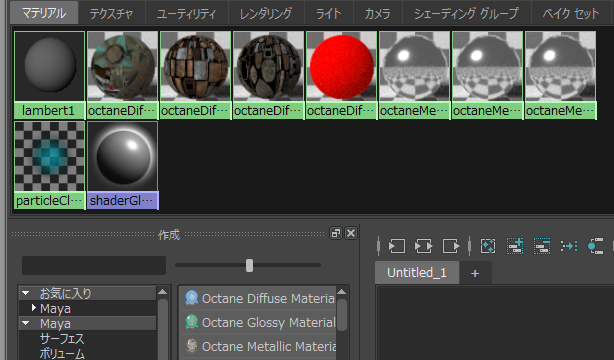Viewport: 614px width, 360px height.
Task: Add a new graph tab with plus
Action: tap(475, 273)
